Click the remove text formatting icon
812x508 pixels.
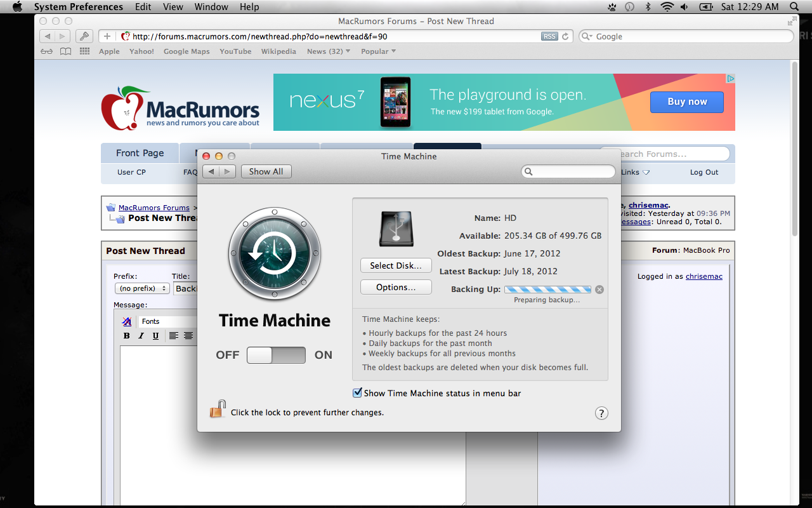[127, 322]
